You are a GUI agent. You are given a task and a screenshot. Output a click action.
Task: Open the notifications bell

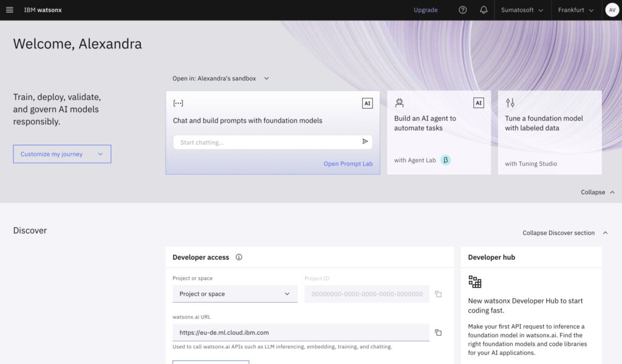tap(484, 10)
